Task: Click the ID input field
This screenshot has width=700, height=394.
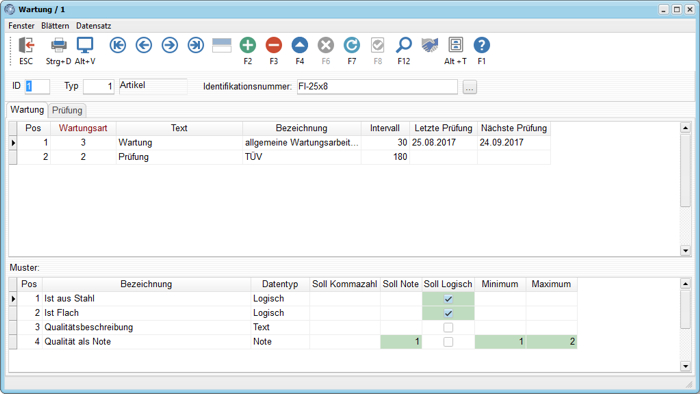Action: click(37, 87)
